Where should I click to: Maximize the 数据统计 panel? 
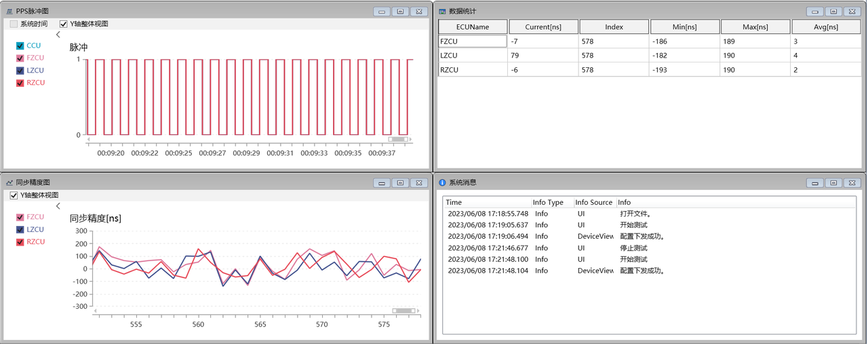(x=833, y=12)
